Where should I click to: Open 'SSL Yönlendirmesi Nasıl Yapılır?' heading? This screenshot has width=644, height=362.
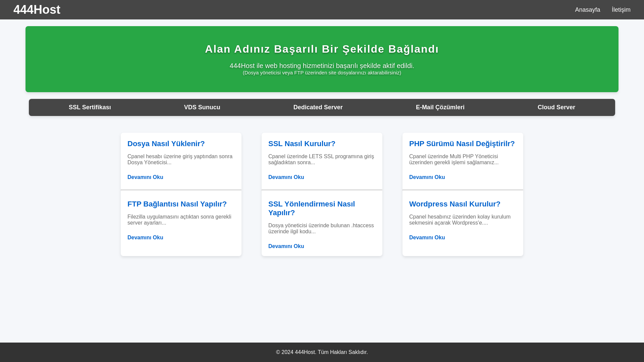click(312, 208)
